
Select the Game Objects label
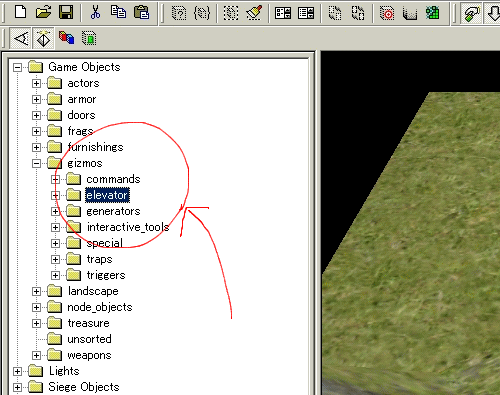(84, 67)
